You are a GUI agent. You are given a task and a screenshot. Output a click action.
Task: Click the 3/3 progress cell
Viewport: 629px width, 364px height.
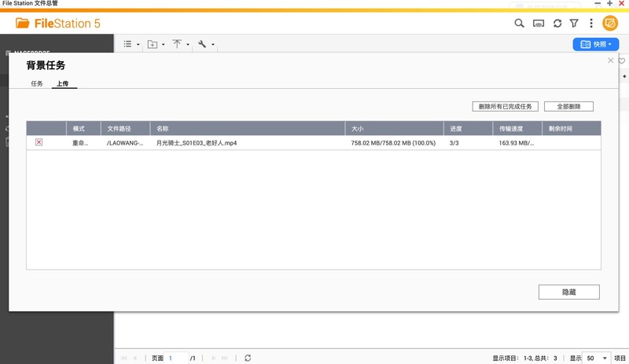pyautogui.click(x=454, y=143)
